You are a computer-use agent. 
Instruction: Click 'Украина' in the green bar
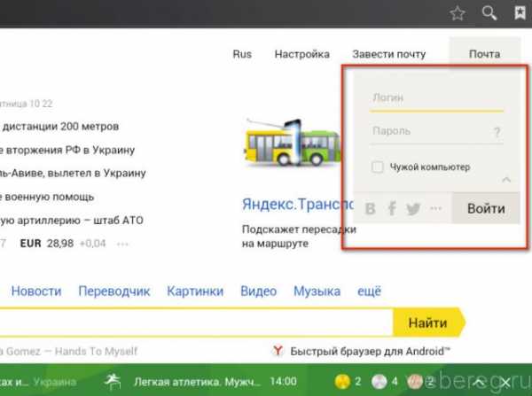point(55,382)
